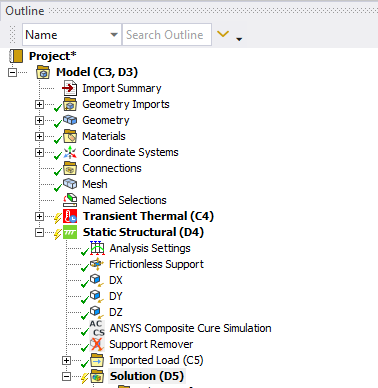Image resolution: width=378 pixels, height=388 pixels.
Task: Expand the Materials node
Action: pos(39,136)
